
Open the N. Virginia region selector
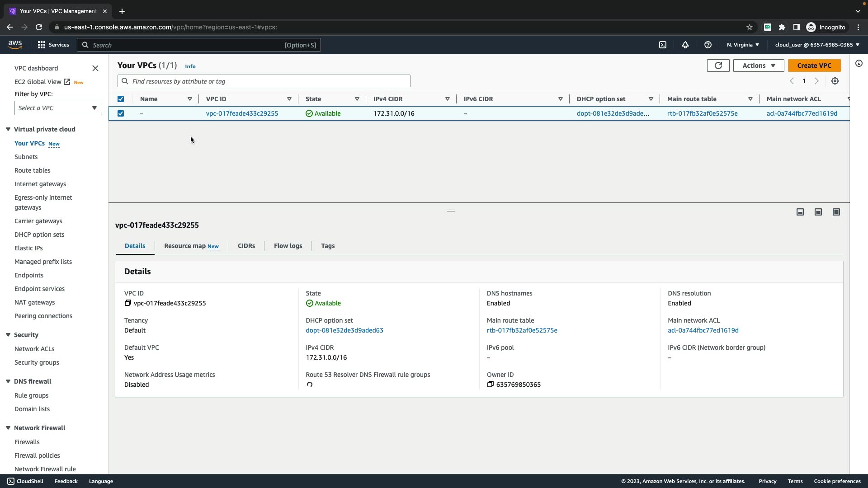pyautogui.click(x=743, y=45)
